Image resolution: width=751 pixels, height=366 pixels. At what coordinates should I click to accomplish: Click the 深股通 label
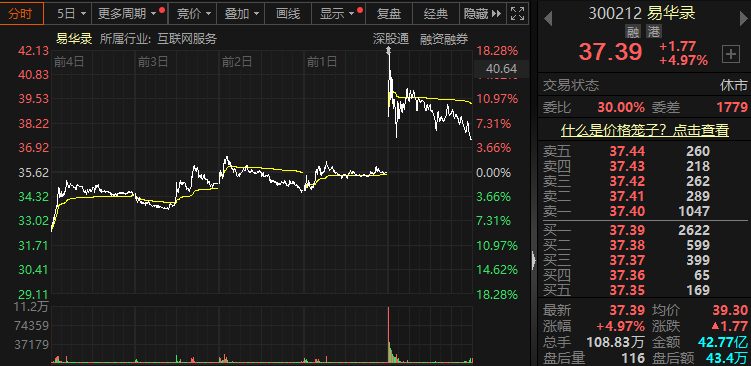(391, 39)
